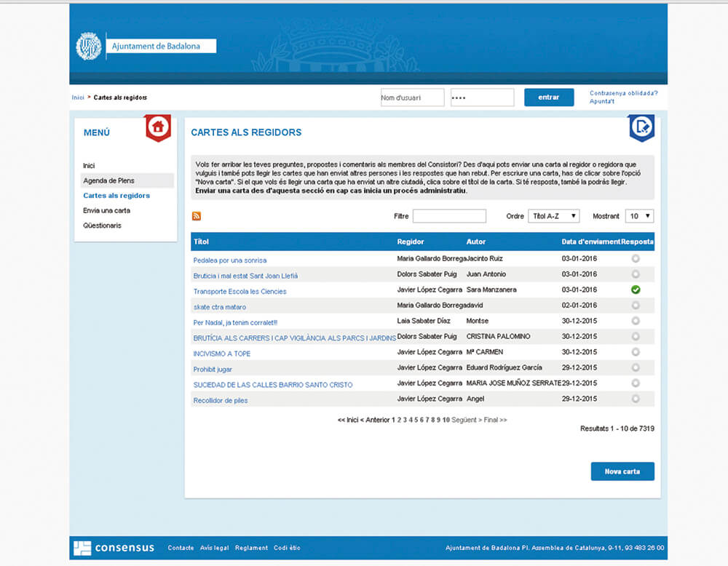
Task: Open Qüestionaris from the side menu
Action: tap(103, 226)
